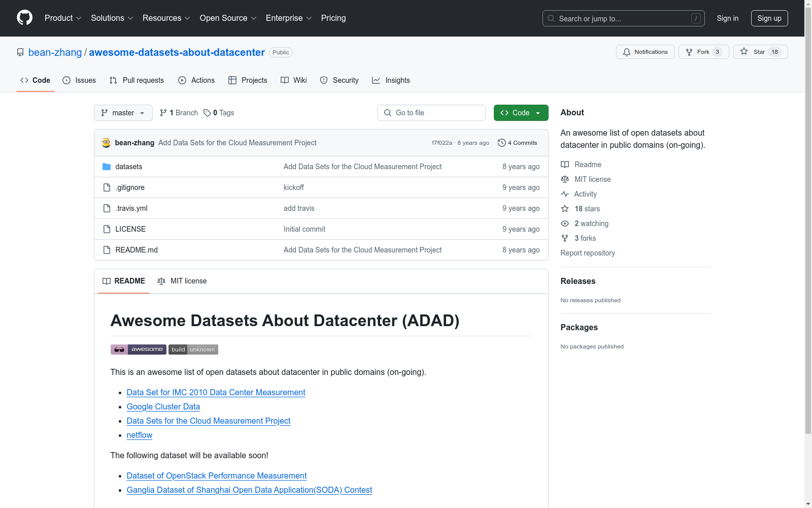Click the LICENSE file icon

tap(107, 229)
